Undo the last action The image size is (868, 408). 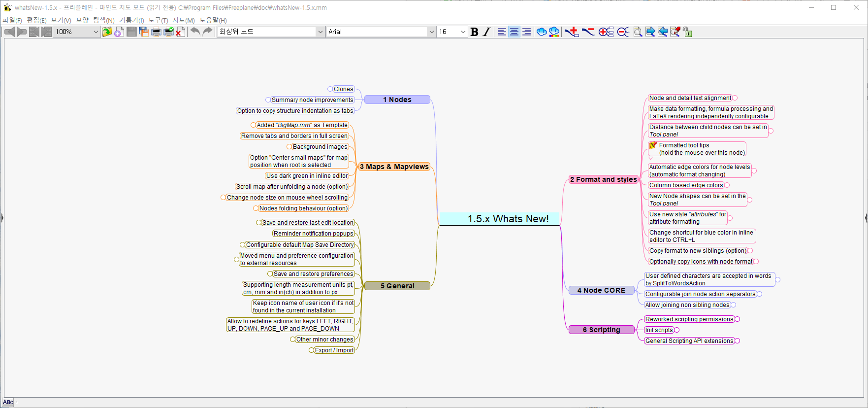pos(195,32)
